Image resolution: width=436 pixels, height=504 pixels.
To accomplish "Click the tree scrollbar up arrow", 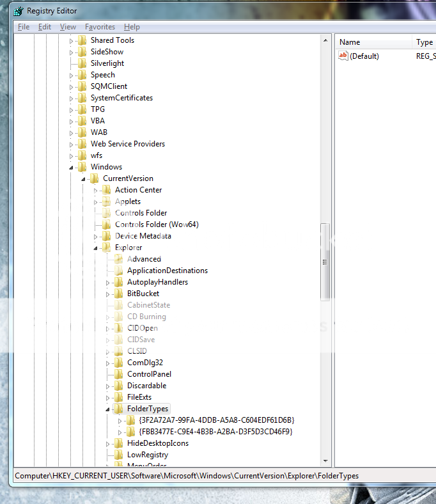I will (x=325, y=40).
